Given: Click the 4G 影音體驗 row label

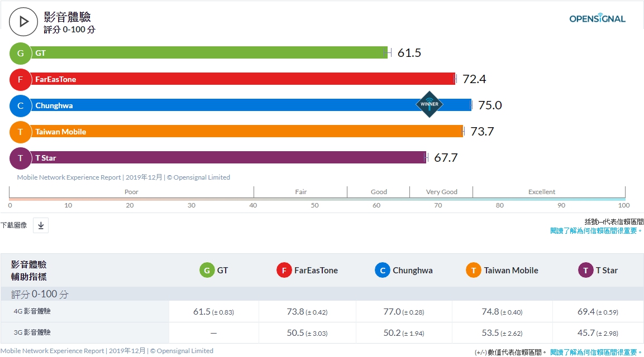Looking at the screenshot, I should click(32, 311).
